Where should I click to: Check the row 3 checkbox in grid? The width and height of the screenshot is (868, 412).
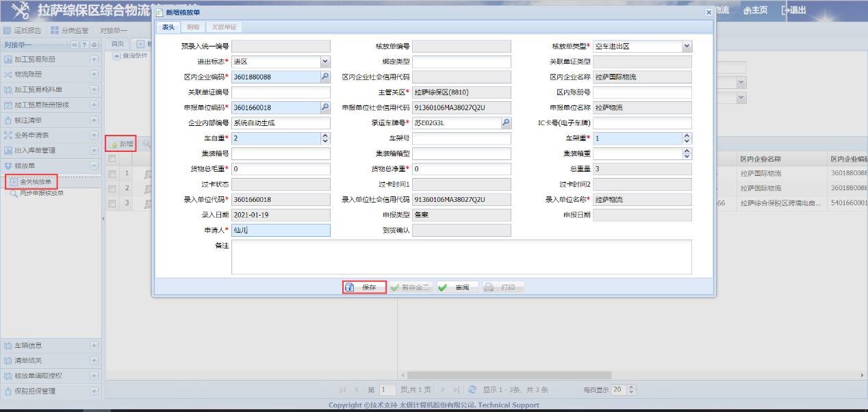(x=112, y=203)
